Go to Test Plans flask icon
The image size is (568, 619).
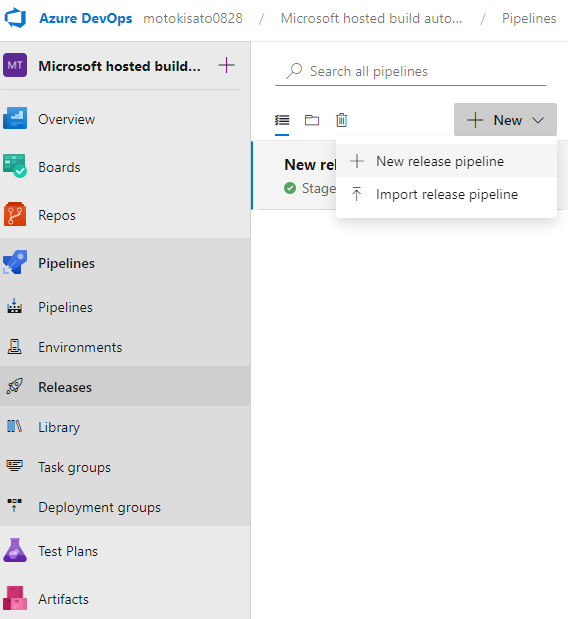tap(15, 550)
